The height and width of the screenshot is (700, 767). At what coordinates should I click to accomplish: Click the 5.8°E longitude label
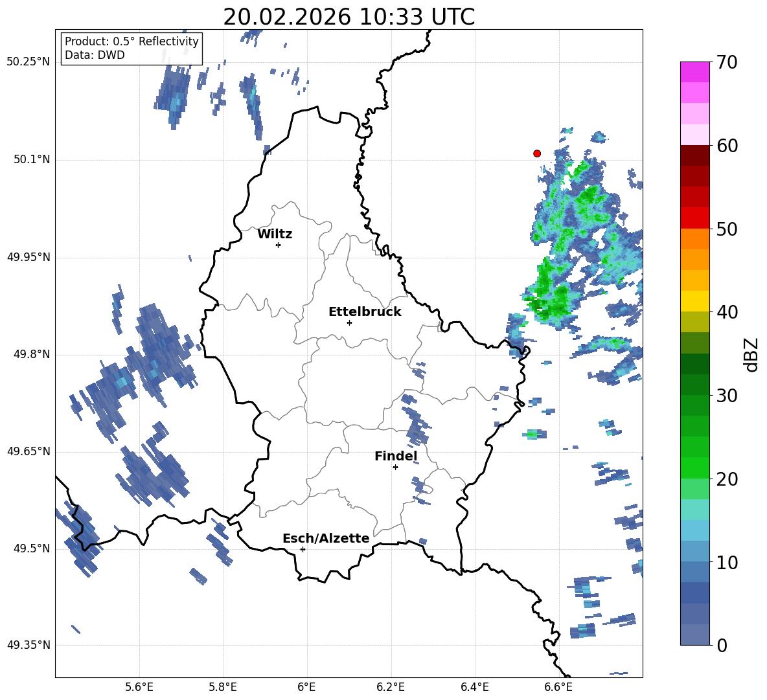pos(223,687)
